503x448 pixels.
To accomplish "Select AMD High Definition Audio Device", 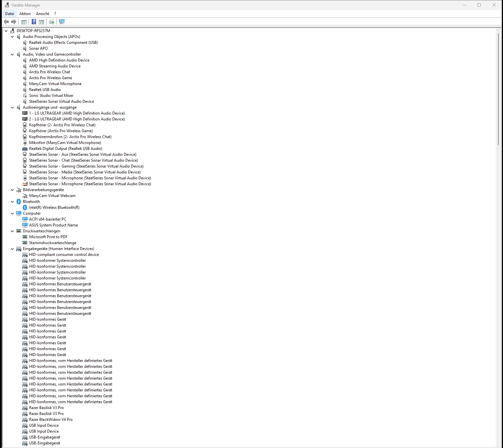I will coord(59,60).
